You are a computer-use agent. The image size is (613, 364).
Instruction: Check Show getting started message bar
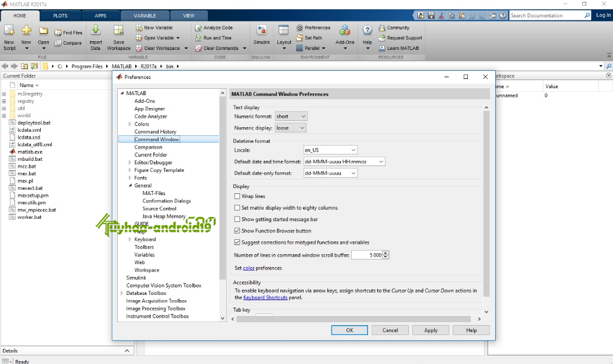237,219
